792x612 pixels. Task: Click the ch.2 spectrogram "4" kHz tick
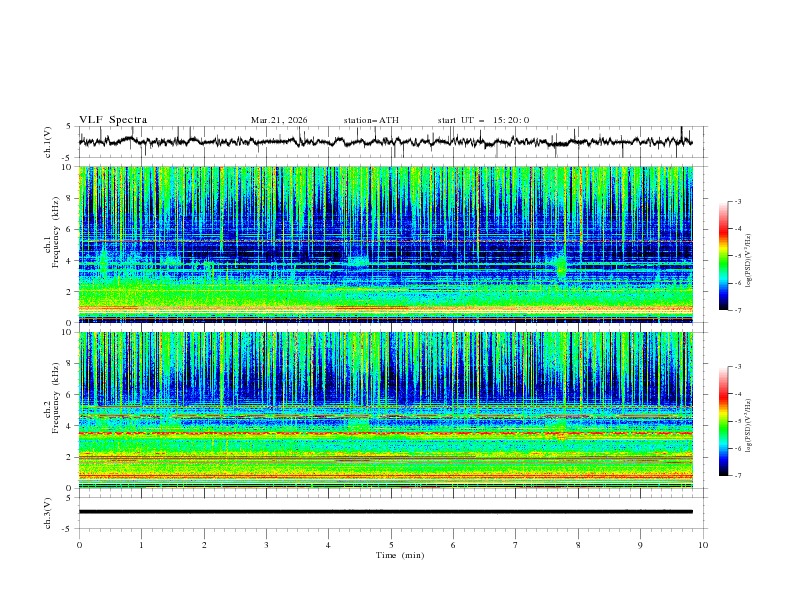70,426
